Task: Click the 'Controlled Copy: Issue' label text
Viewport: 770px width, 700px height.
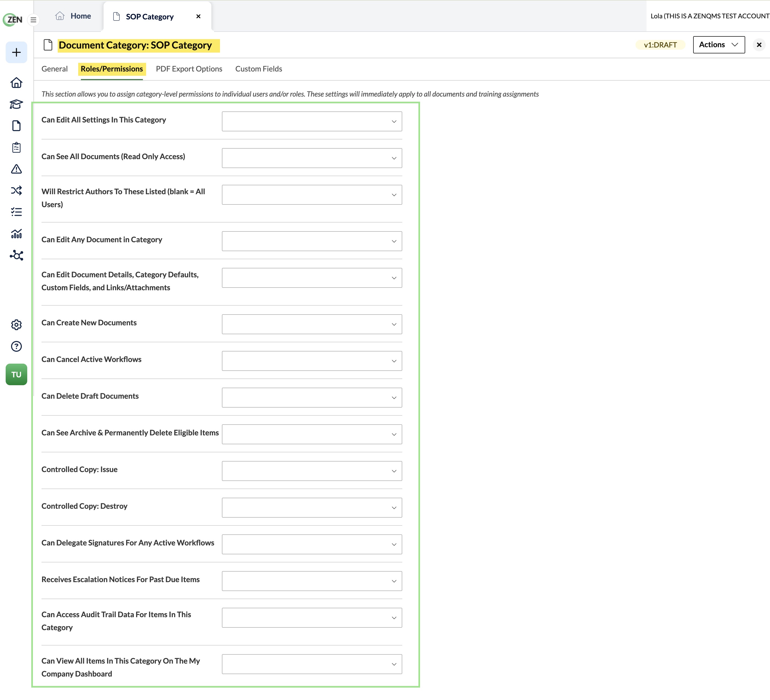Action: [80, 470]
